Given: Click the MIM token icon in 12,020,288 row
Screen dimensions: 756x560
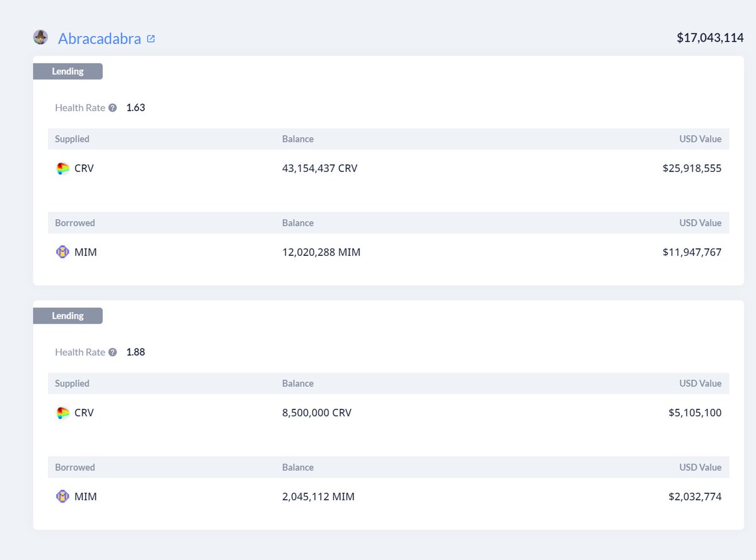Looking at the screenshot, I should pyautogui.click(x=62, y=253).
